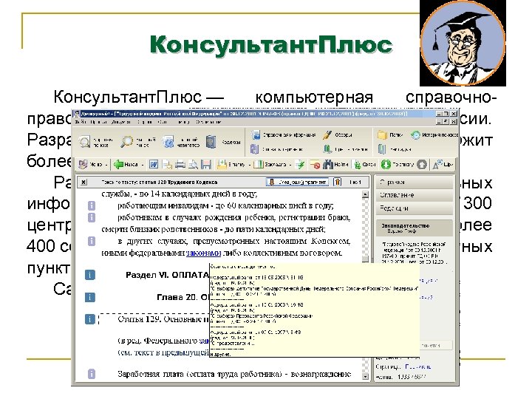Expand the Назад history dropdown arrow
Screen dimensions: 532x399
tap(143, 165)
